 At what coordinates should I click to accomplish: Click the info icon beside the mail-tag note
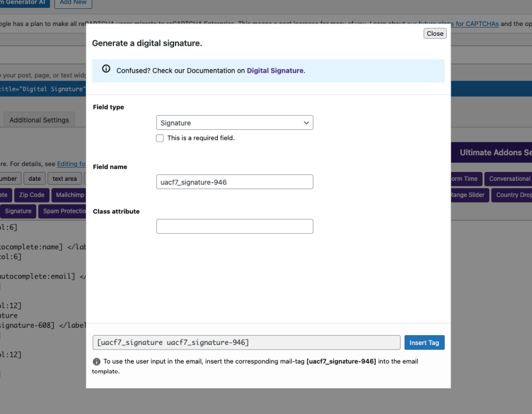[x=97, y=361]
